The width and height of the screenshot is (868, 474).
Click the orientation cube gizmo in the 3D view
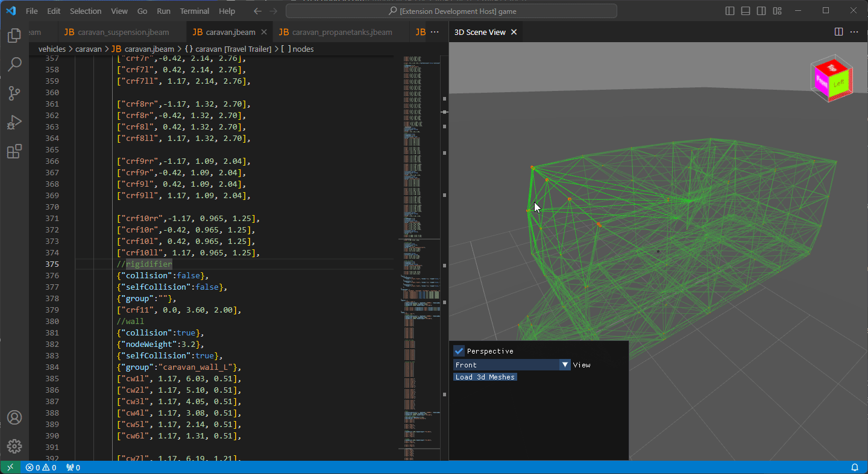click(x=832, y=78)
